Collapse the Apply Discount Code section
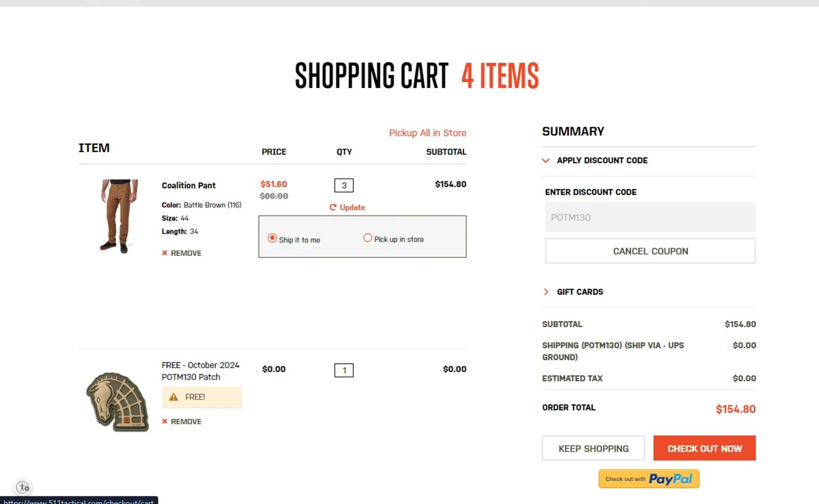Viewport: 819px width, 504px height. click(545, 161)
